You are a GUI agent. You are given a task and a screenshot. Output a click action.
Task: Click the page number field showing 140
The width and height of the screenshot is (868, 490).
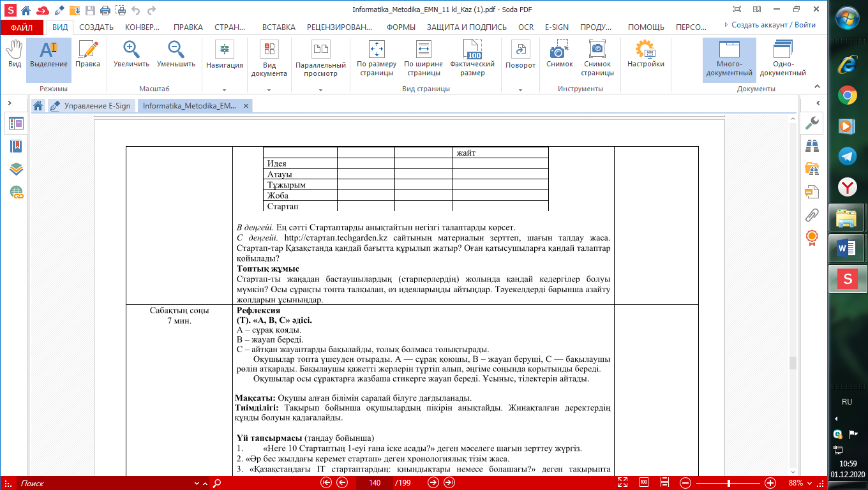pyautogui.click(x=375, y=483)
